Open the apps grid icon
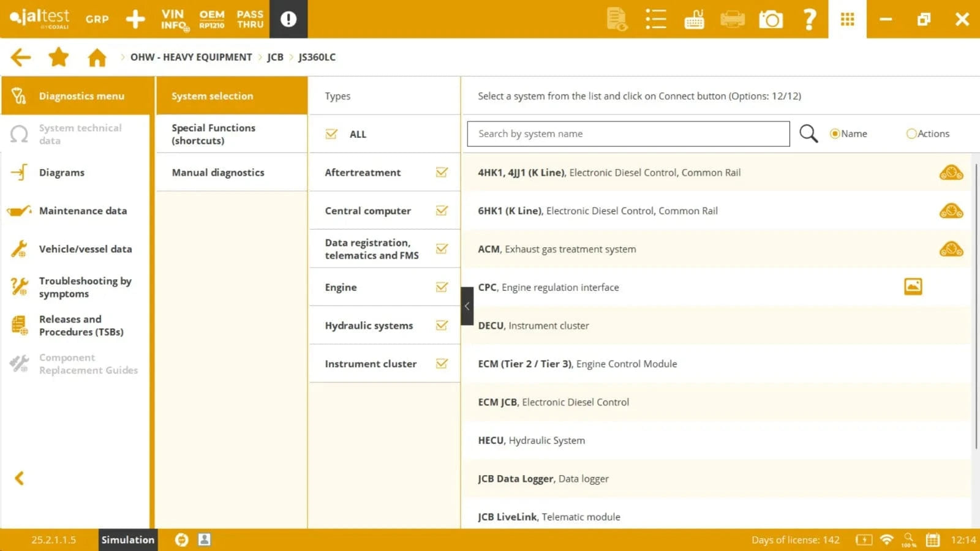Image resolution: width=980 pixels, height=551 pixels. (847, 20)
